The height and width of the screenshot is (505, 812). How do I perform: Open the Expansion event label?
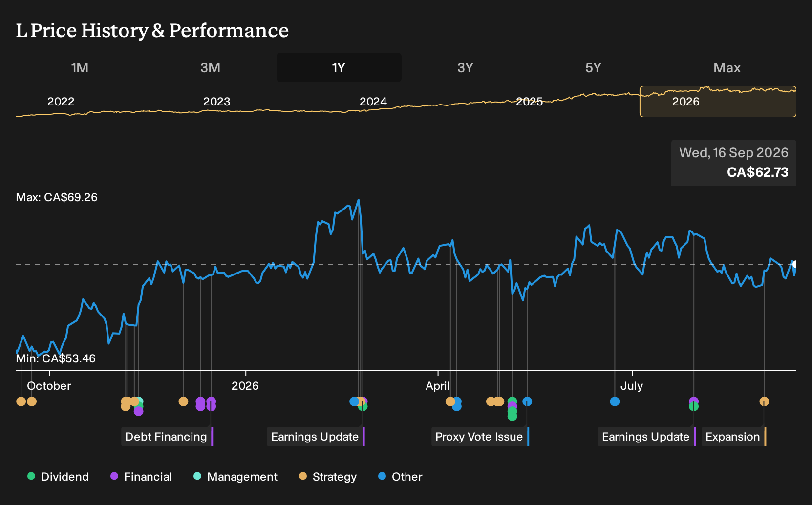click(x=733, y=437)
